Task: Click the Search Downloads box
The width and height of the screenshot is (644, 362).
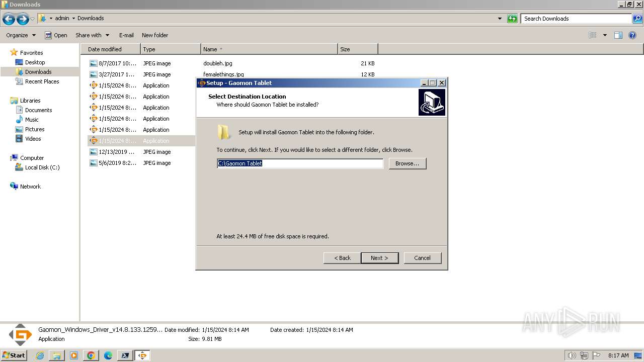Action: click(x=576, y=19)
